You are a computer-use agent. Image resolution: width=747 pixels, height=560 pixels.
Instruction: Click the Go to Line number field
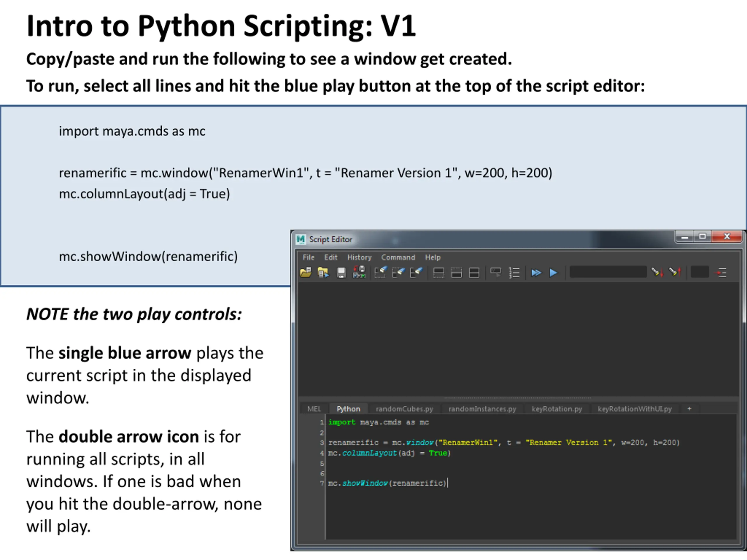pyautogui.click(x=700, y=272)
